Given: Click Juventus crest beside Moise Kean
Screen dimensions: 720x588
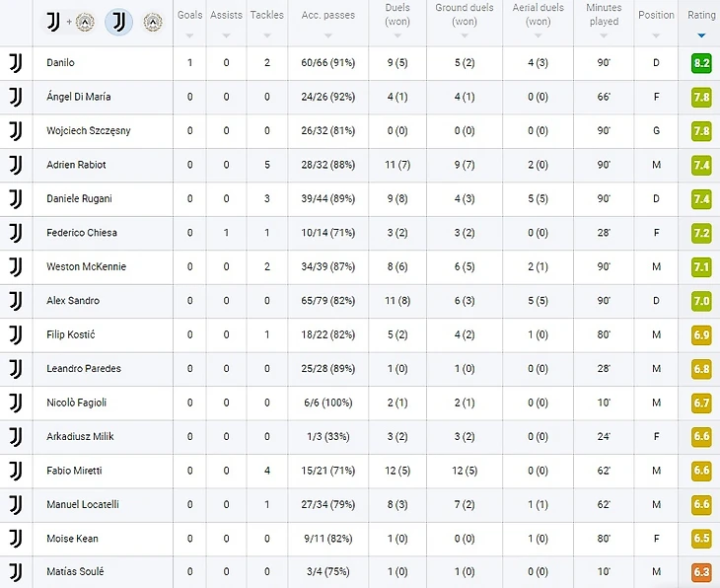Looking at the screenshot, I should [16, 539].
